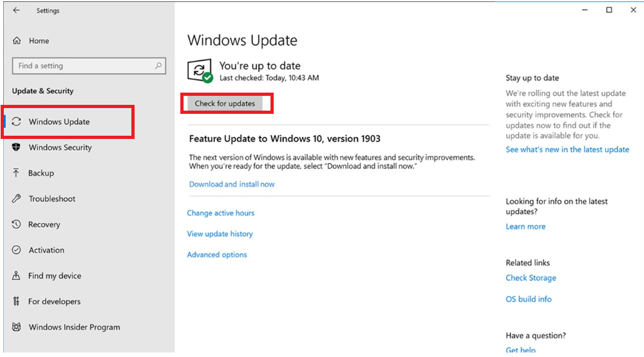Click the update status icon with green check
The height and width of the screenshot is (357, 644).
(x=200, y=71)
